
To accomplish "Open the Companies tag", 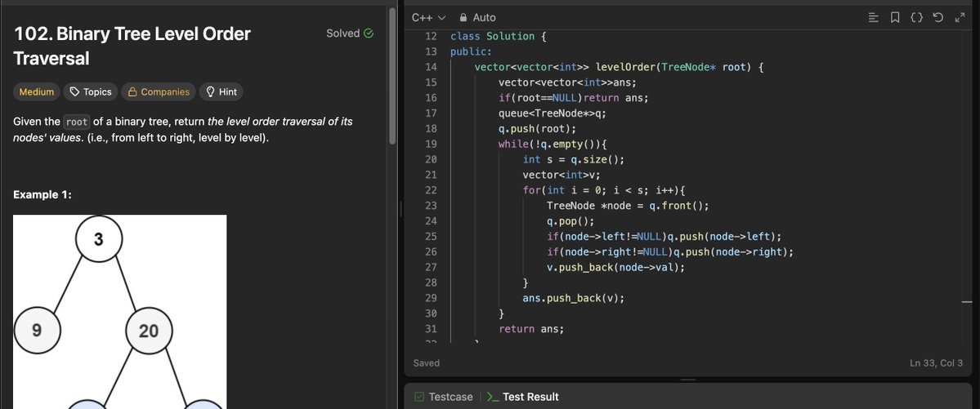I will click(158, 91).
